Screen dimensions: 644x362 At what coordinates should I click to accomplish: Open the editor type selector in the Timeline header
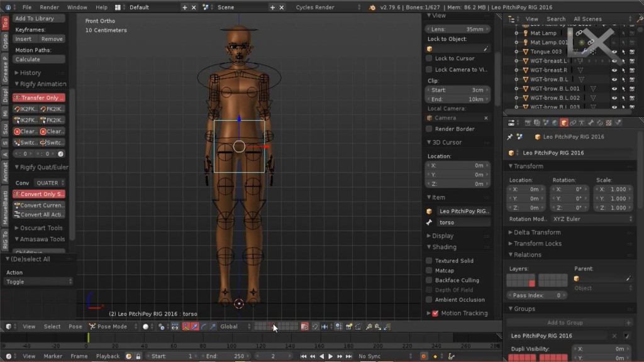click(8, 356)
